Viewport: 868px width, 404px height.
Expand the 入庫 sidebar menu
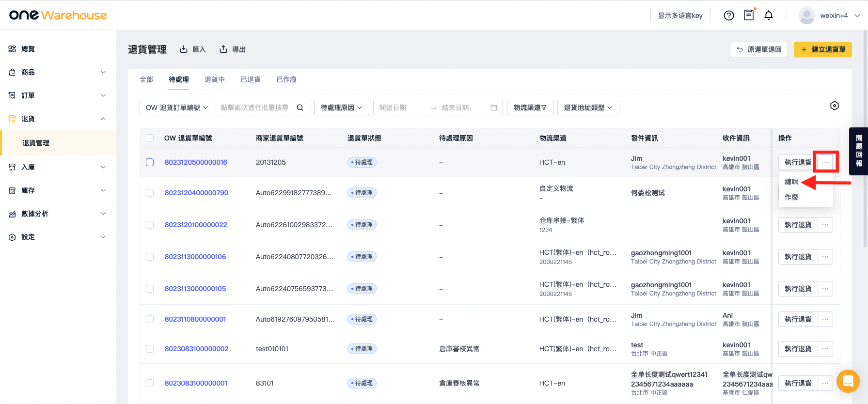(103, 167)
